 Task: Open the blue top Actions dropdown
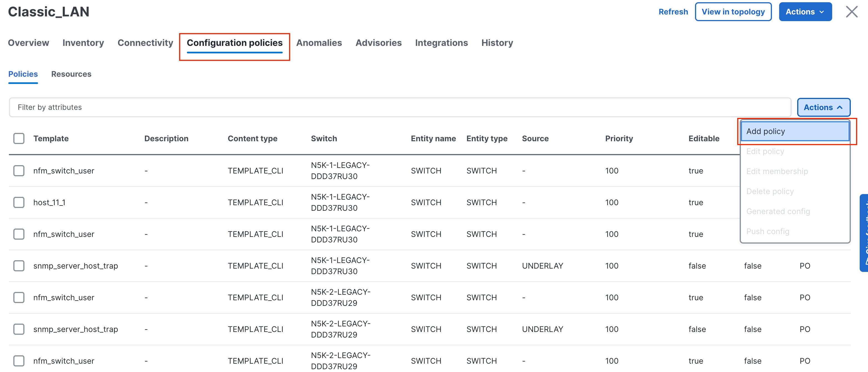tap(805, 12)
